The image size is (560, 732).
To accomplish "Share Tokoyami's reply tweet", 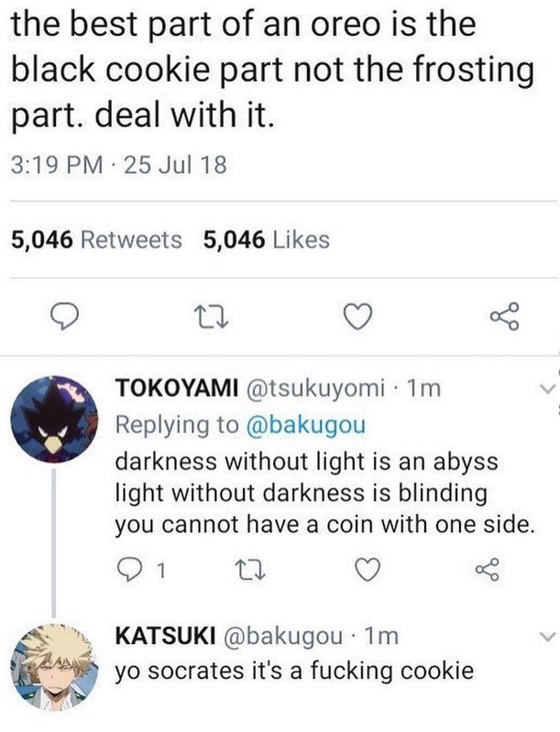I will (x=488, y=570).
